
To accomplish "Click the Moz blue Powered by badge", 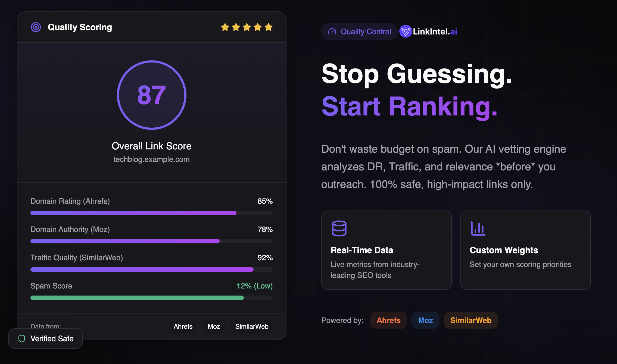I will pyautogui.click(x=425, y=320).
